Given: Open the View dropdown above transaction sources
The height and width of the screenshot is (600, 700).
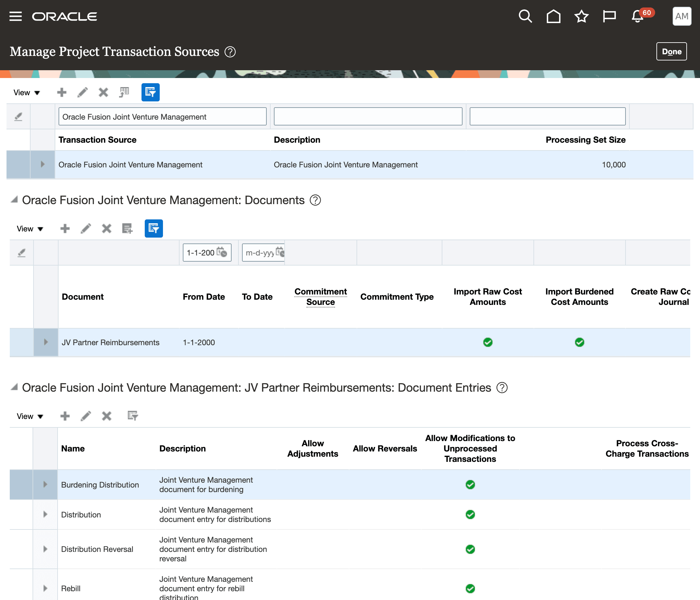Looking at the screenshot, I should click(x=26, y=92).
